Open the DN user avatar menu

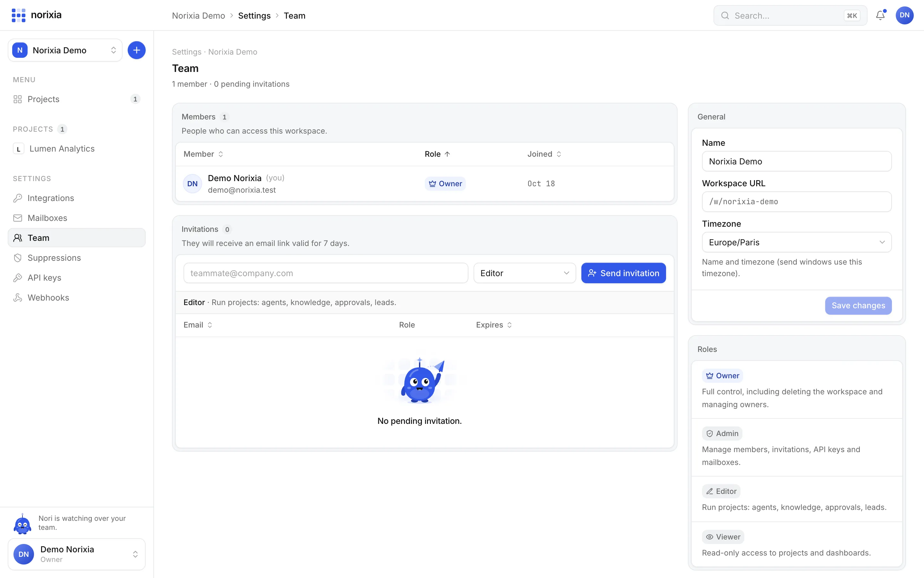(904, 15)
